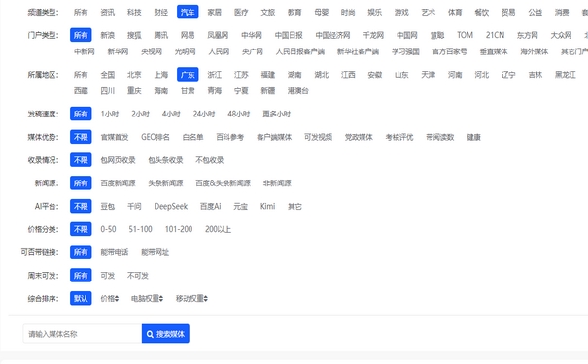Filter by 学习强国

pos(405,51)
